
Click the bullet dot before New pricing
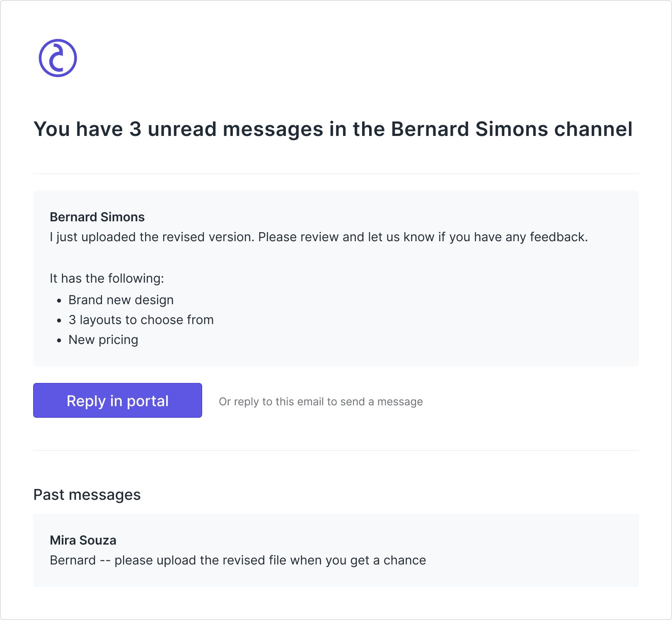[x=60, y=340]
